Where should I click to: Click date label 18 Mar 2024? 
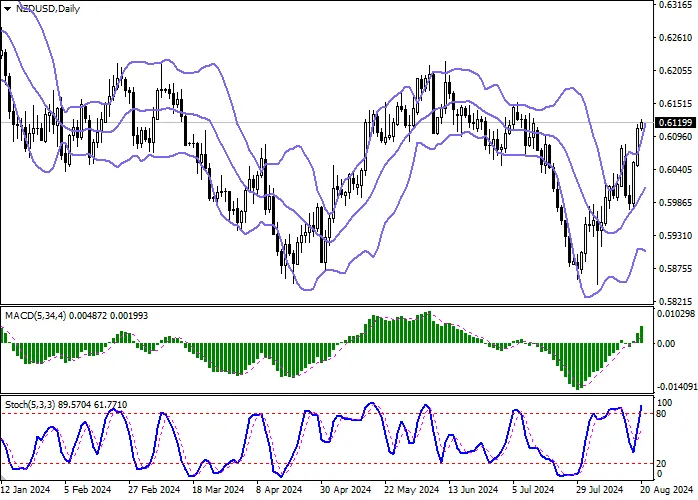[x=218, y=490]
